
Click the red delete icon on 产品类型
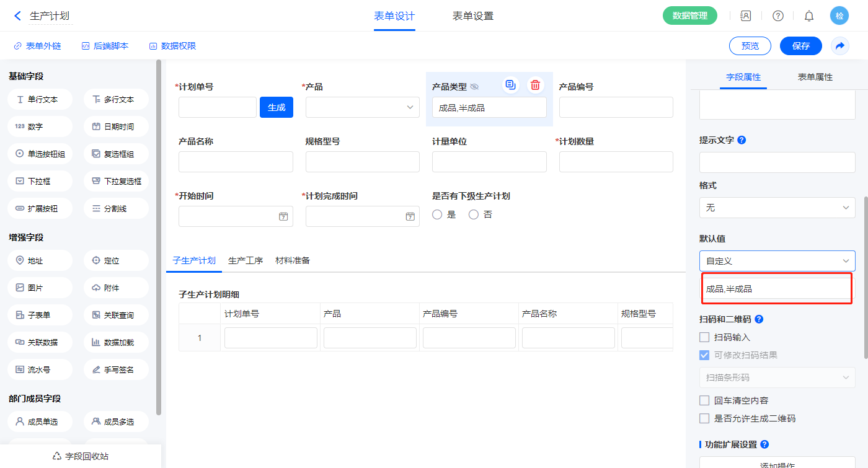(535, 86)
